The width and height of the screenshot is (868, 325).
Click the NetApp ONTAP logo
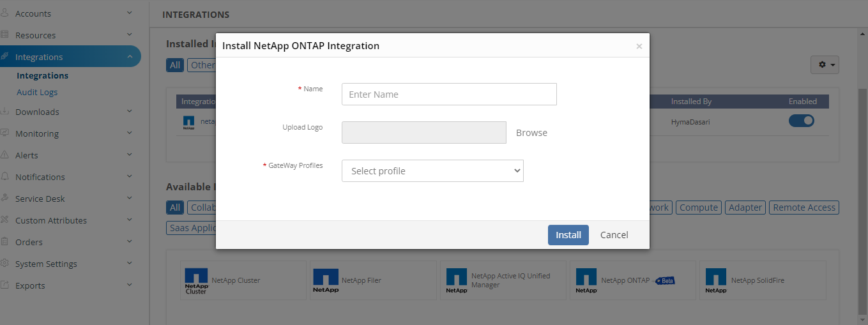click(586, 280)
